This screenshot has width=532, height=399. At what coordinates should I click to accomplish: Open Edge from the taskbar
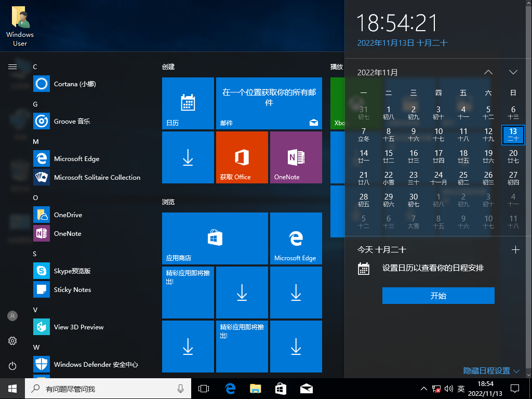(230, 389)
